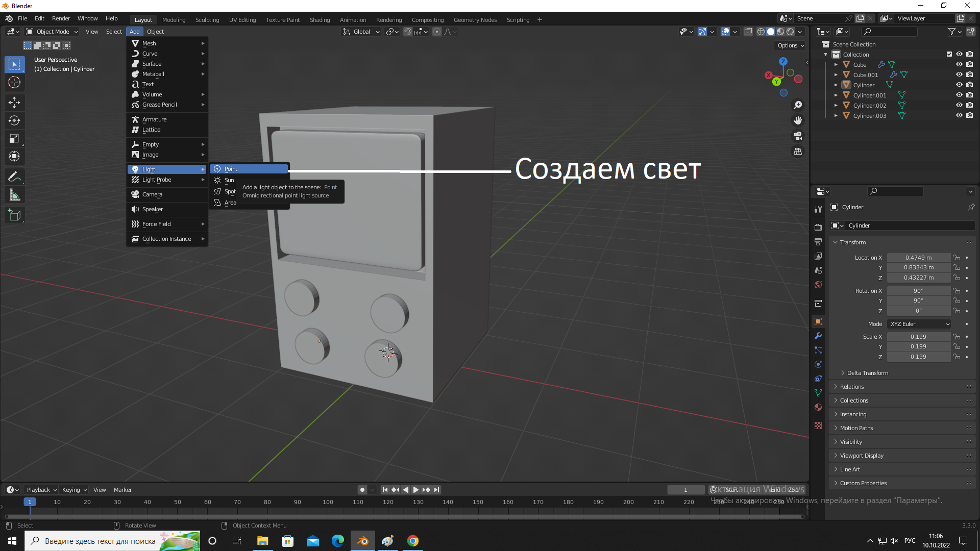Expand the Delta Transform panel
Viewport: 980px width, 551px height.
tap(868, 373)
